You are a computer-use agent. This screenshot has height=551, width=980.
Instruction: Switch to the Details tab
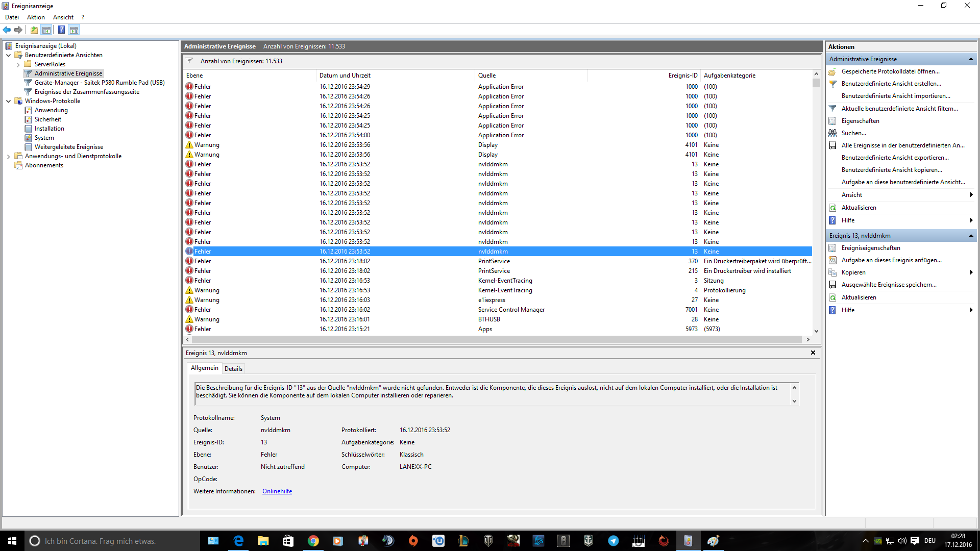coord(233,368)
